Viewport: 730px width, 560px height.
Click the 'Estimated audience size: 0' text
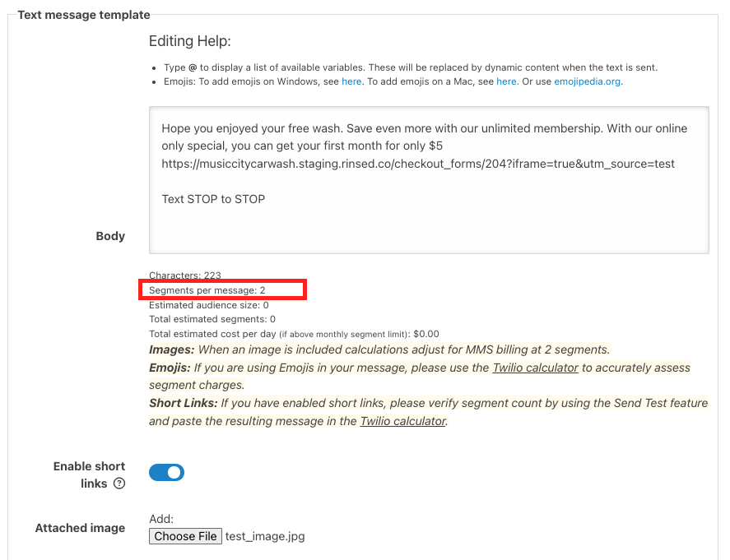tap(209, 305)
